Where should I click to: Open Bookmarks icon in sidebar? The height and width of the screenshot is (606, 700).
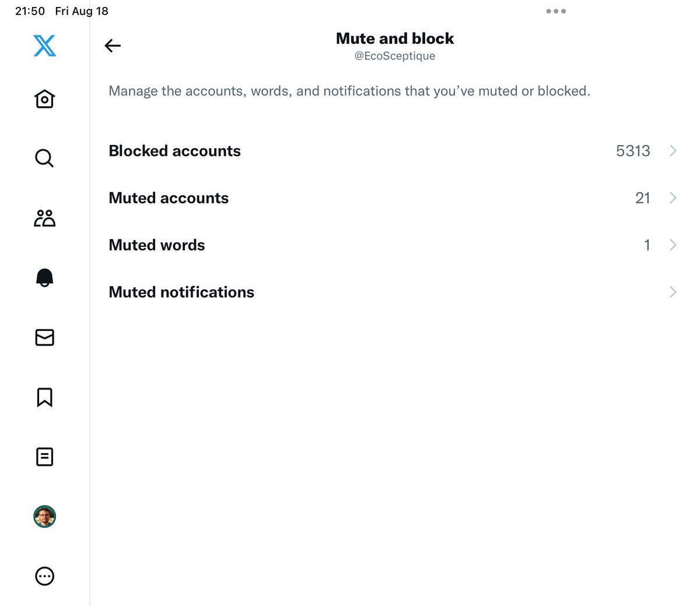(44, 397)
